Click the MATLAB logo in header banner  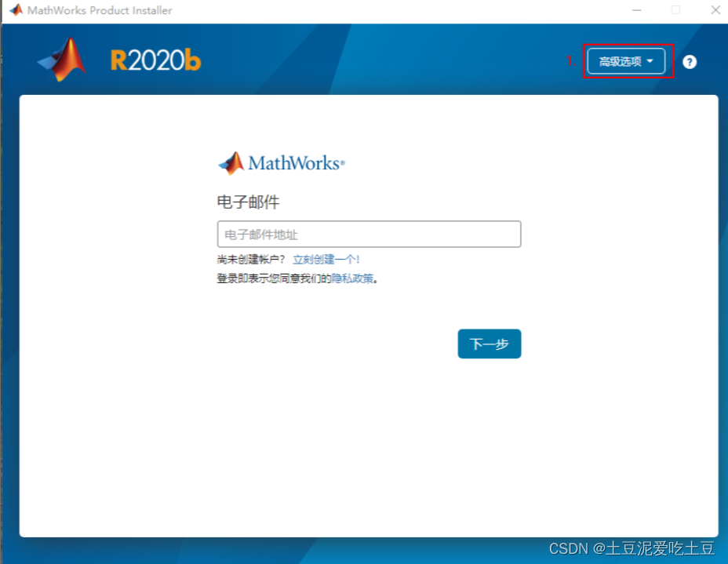[x=62, y=60]
